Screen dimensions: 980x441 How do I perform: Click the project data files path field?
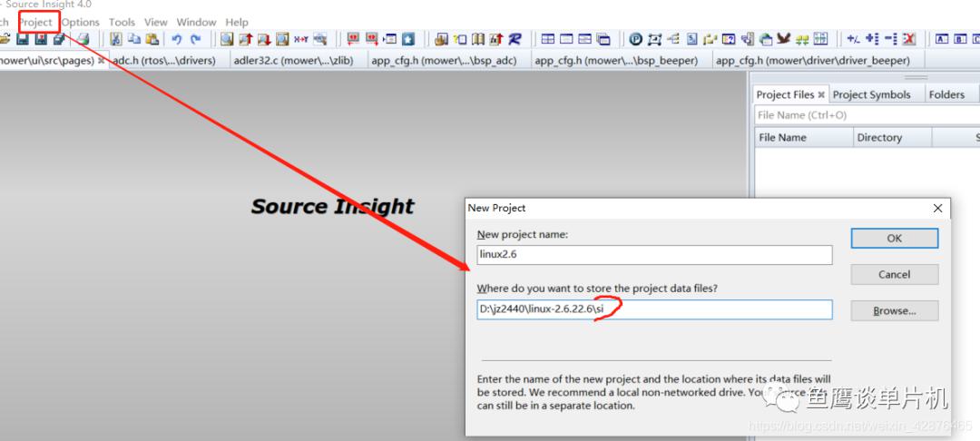(654, 309)
